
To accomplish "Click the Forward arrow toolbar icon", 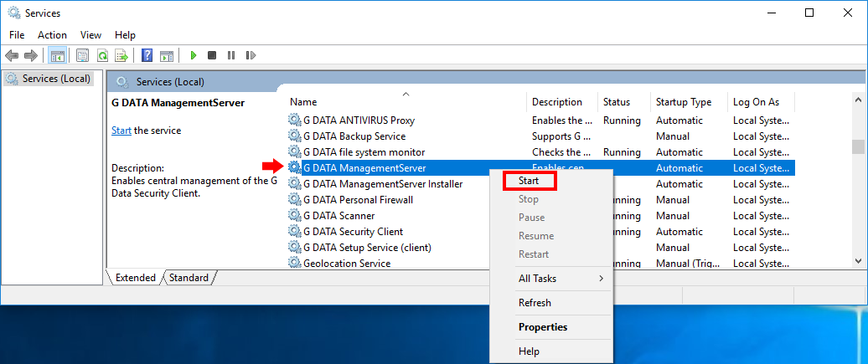I will click(31, 55).
